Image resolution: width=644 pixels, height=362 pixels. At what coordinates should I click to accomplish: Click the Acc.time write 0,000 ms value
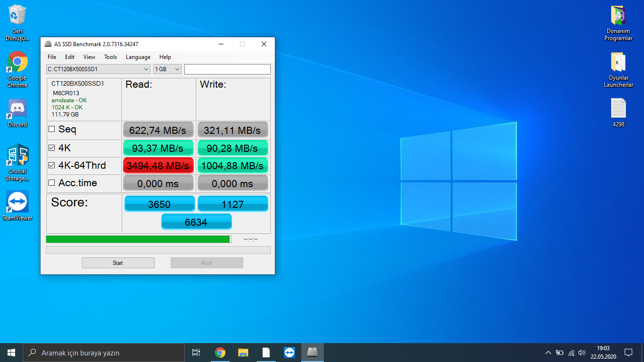point(232,183)
